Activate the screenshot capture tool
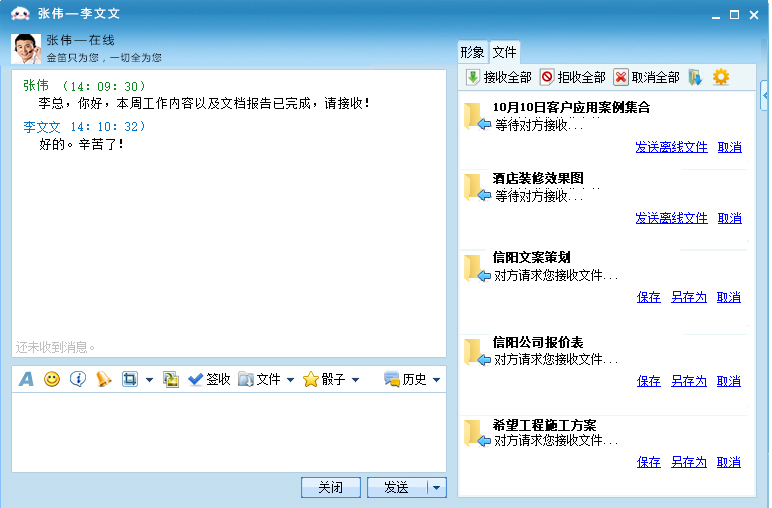Screen dimensions: 772x508 click(x=129, y=379)
